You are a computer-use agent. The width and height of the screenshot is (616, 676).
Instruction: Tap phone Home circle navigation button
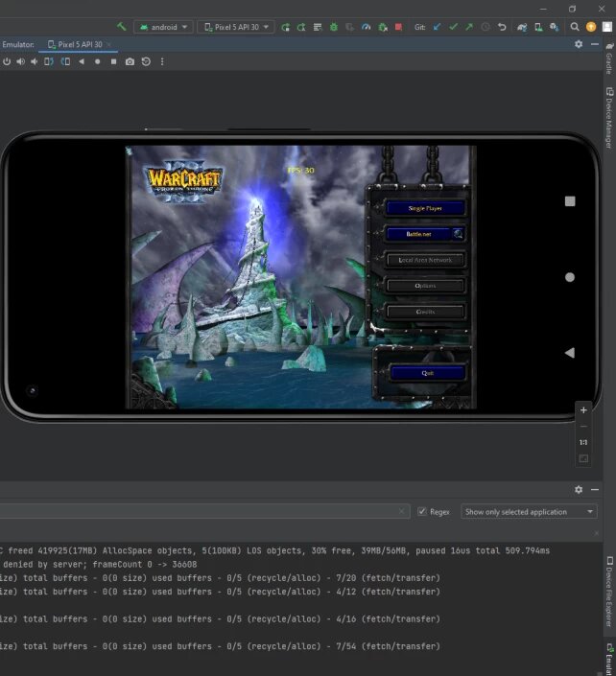point(570,277)
